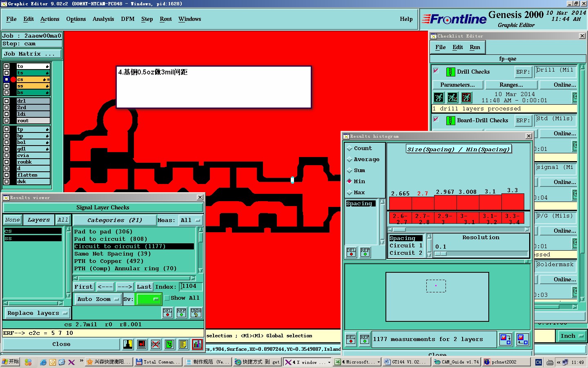Click the Resolution slider handle
The image size is (588, 368).
441,254
